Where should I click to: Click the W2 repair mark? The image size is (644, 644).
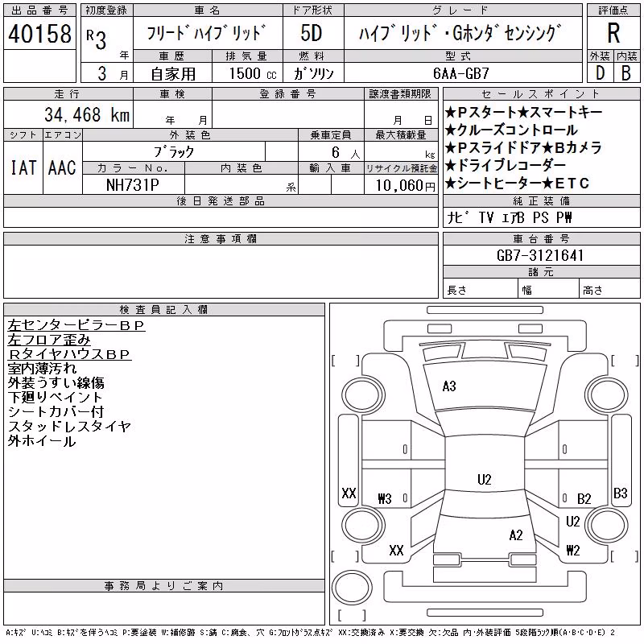tap(573, 550)
